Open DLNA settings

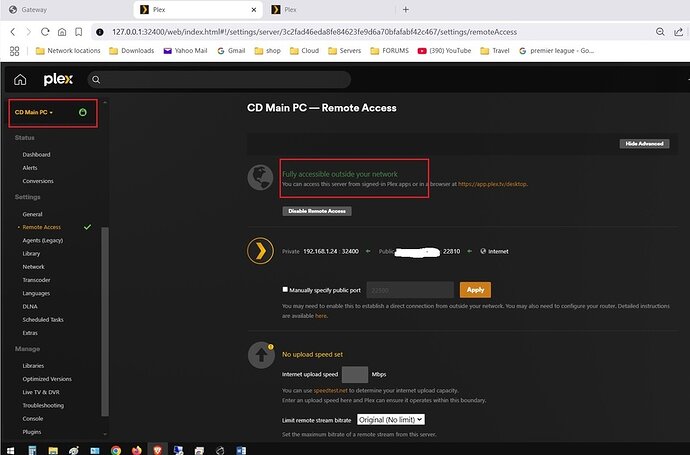(x=30, y=306)
